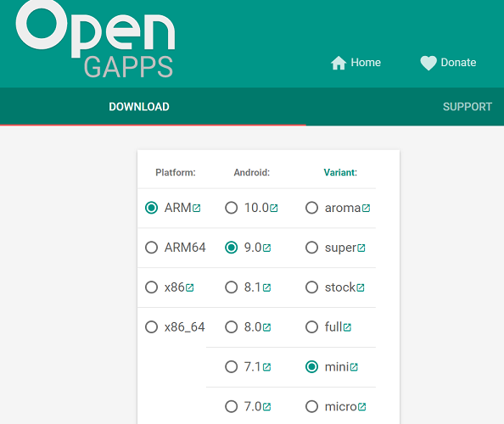Open the external link icon beside Android 7.1
Image resolution: width=504 pixels, height=424 pixels.
pos(266,367)
